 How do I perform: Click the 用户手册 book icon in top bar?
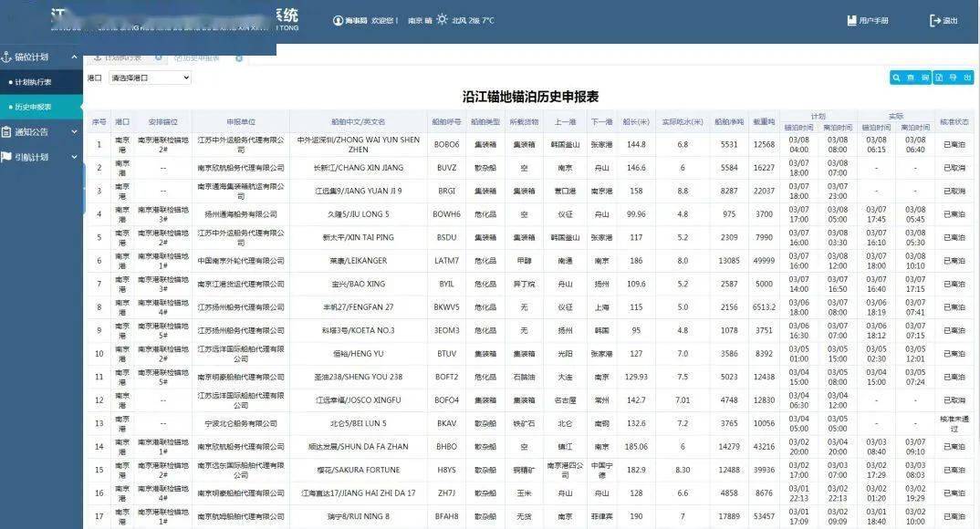[850, 19]
